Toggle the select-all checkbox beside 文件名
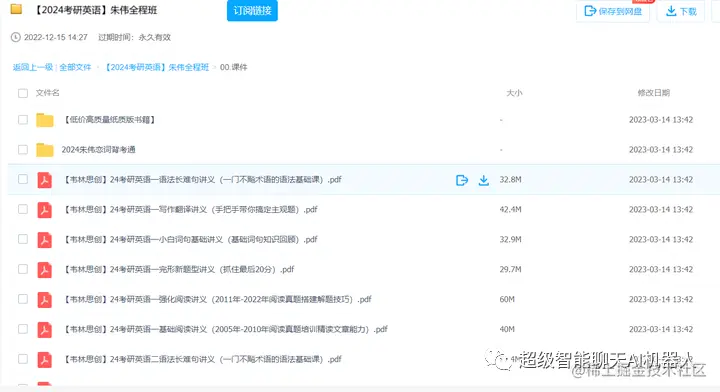This screenshot has width=720, height=392. coord(23,93)
